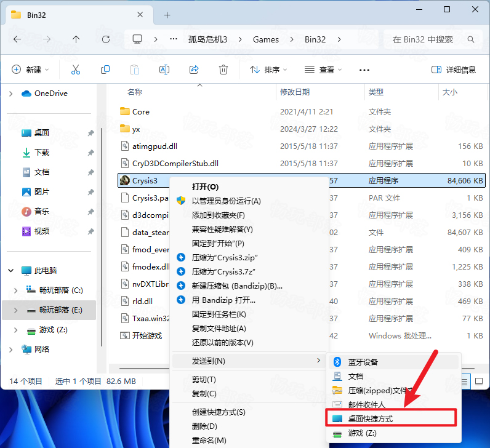Click chevron after Bin32 in address bar
Viewport: 490px width, 448px height.
[339, 39]
